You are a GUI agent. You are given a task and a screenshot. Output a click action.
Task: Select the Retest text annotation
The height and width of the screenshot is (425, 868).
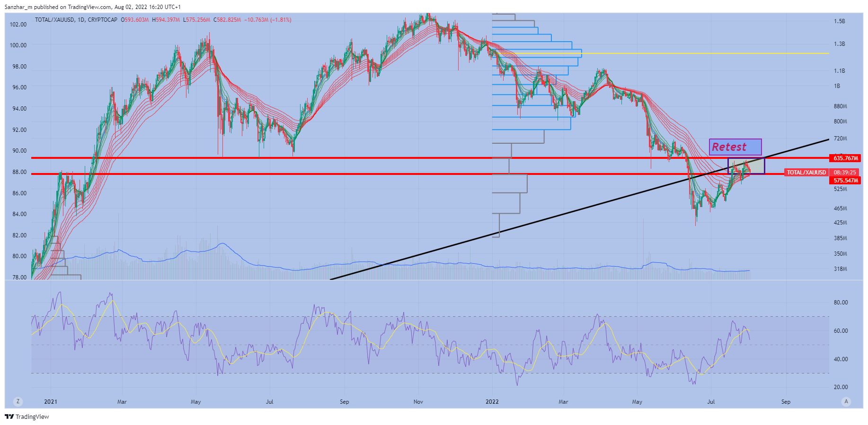coord(735,147)
